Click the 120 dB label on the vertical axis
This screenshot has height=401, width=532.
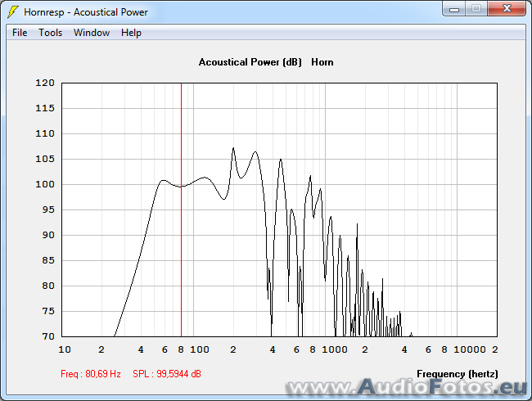(45, 83)
